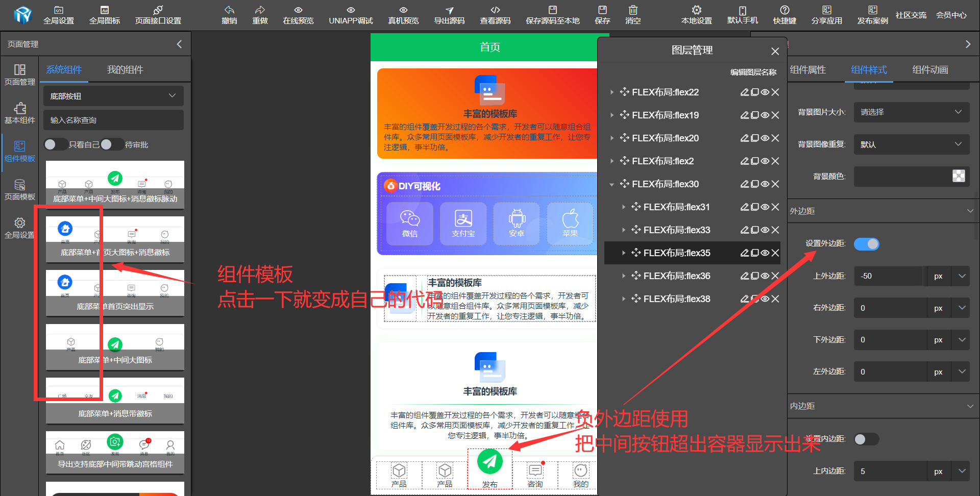Viewport: 980px width, 496px height.
Task: Click the 撤销 undo icon
Action: pos(229,15)
